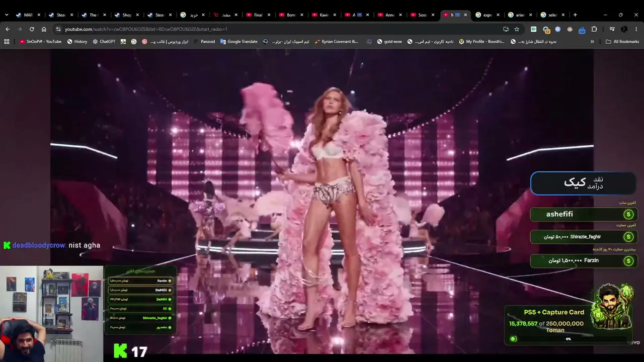
Task: Click the PS5 + Capture Card goal title
Action: 554,312
